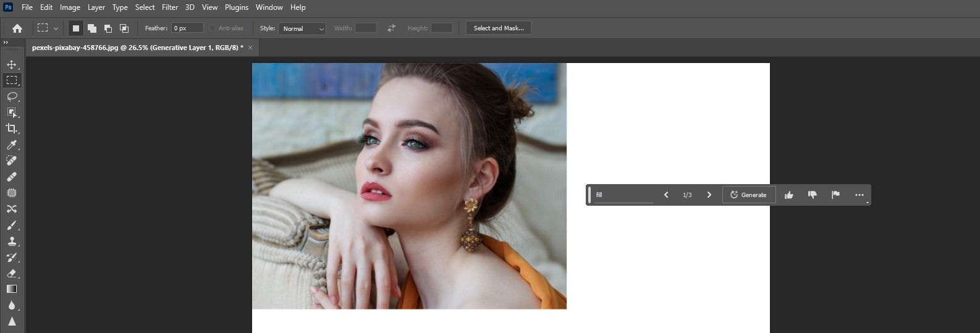
Task: Click the Generate button
Action: point(748,195)
